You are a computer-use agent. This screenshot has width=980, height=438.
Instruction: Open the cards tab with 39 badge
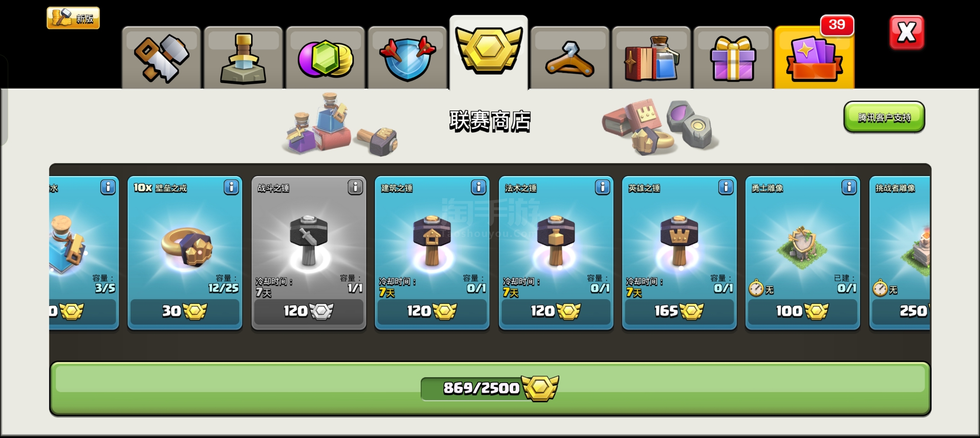pyautogui.click(x=814, y=57)
